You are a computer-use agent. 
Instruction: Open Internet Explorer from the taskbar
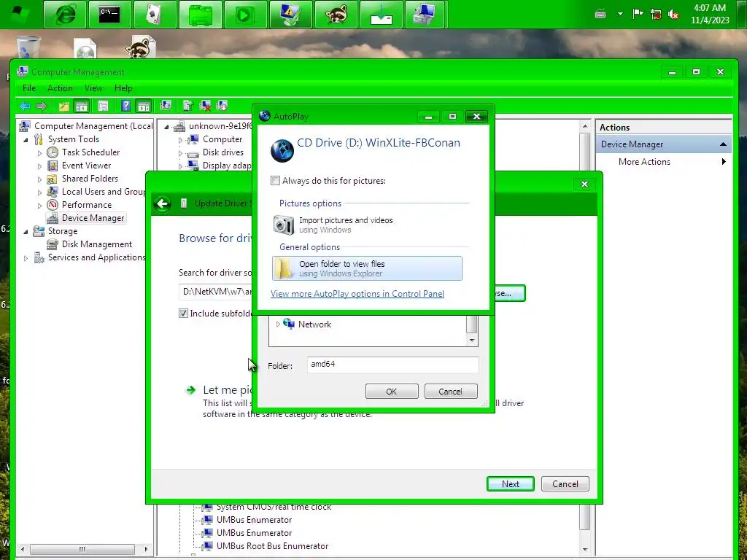coord(65,15)
